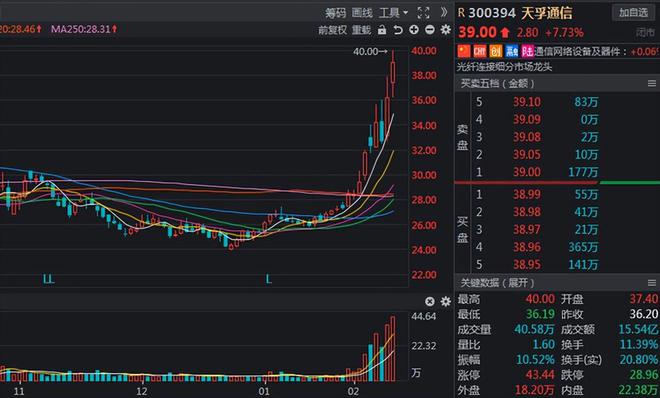Zoom out chart with minus icon
Screen dimensions: 660x398
coord(429,29)
